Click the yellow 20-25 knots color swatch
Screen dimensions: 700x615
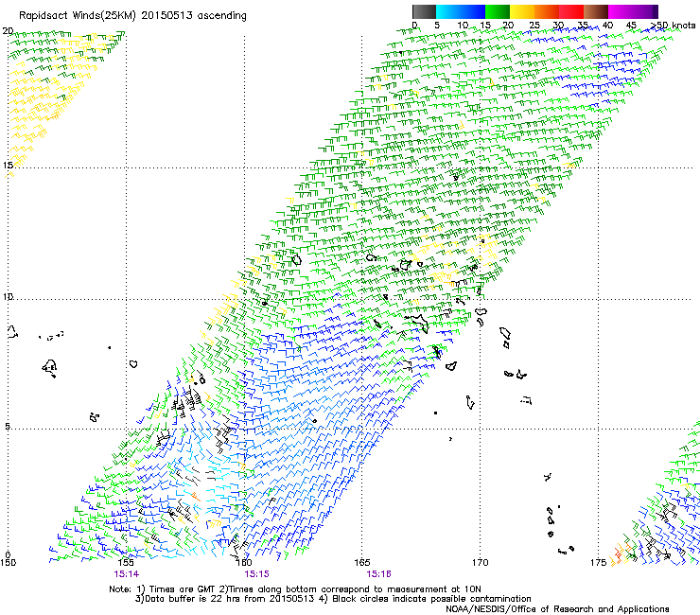pos(522,11)
